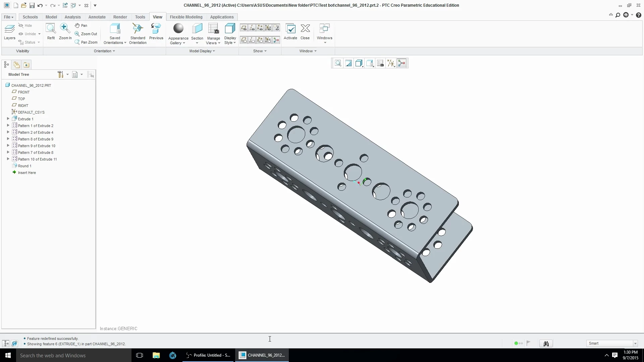The height and width of the screenshot is (362, 644).
Task: Expand Pattern 1 of Extrude 2
Action: click(x=8, y=126)
